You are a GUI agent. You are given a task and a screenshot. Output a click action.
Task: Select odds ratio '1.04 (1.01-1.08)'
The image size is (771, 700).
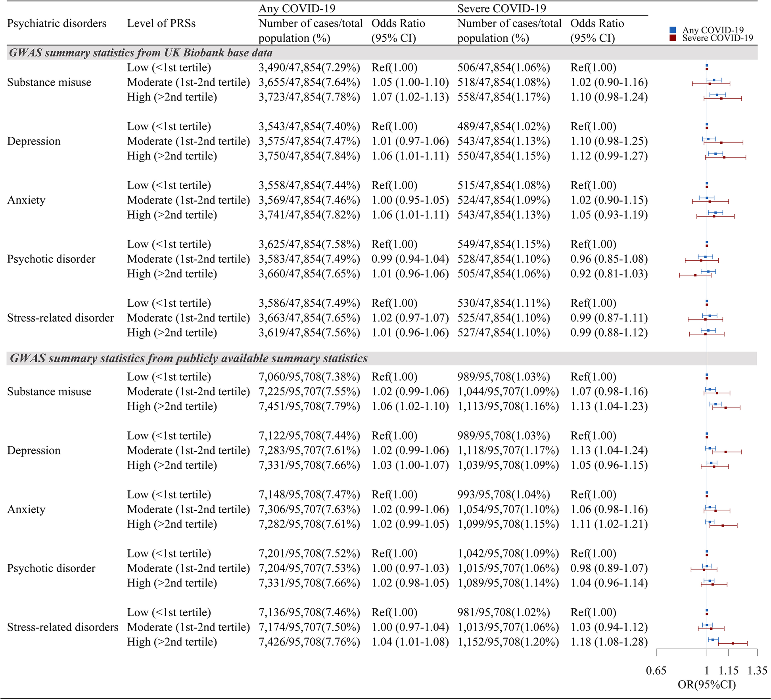pos(410,642)
